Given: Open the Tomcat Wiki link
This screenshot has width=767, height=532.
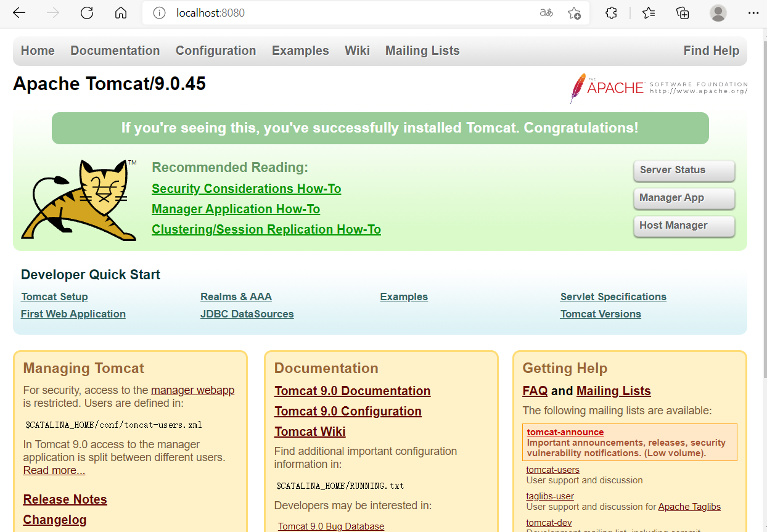Looking at the screenshot, I should [x=310, y=432].
